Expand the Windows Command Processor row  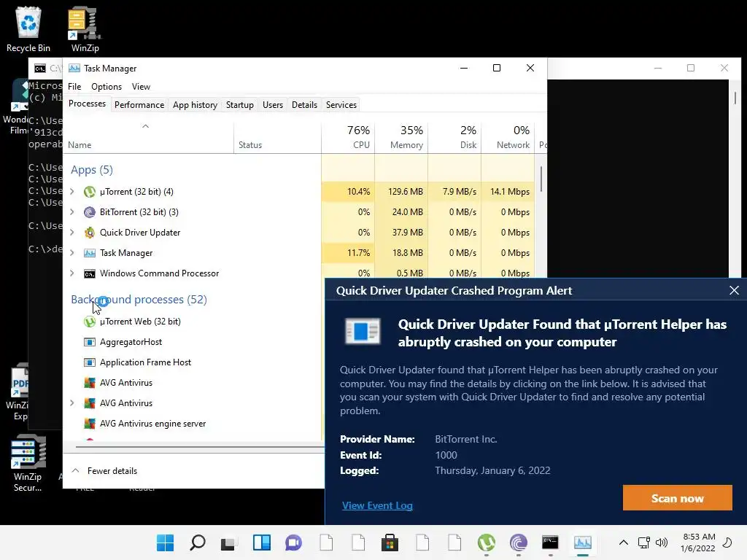click(72, 273)
